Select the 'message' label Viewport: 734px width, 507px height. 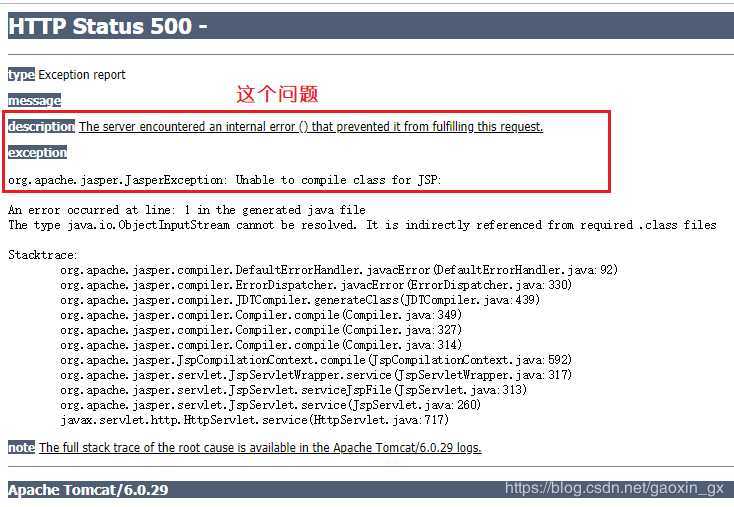click(35, 100)
